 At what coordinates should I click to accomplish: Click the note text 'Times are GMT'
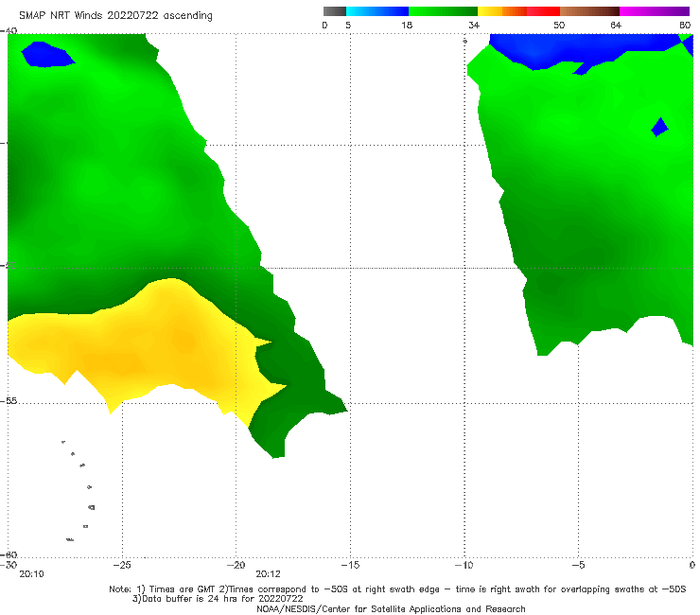[x=183, y=589]
